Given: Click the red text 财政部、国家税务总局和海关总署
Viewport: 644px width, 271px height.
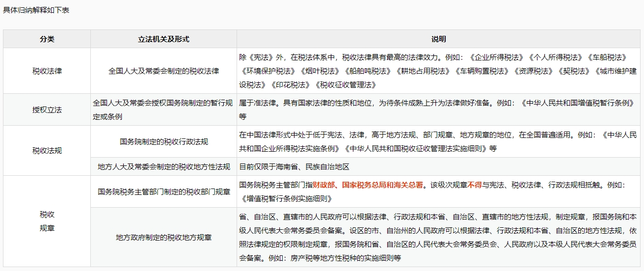Looking at the screenshot, I should pos(368,185).
